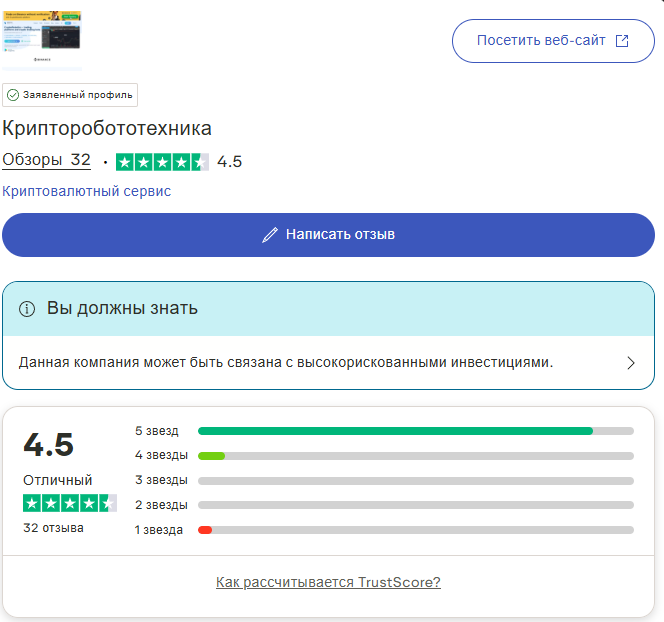Filter by the 5 звезд label

pos(157,431)
